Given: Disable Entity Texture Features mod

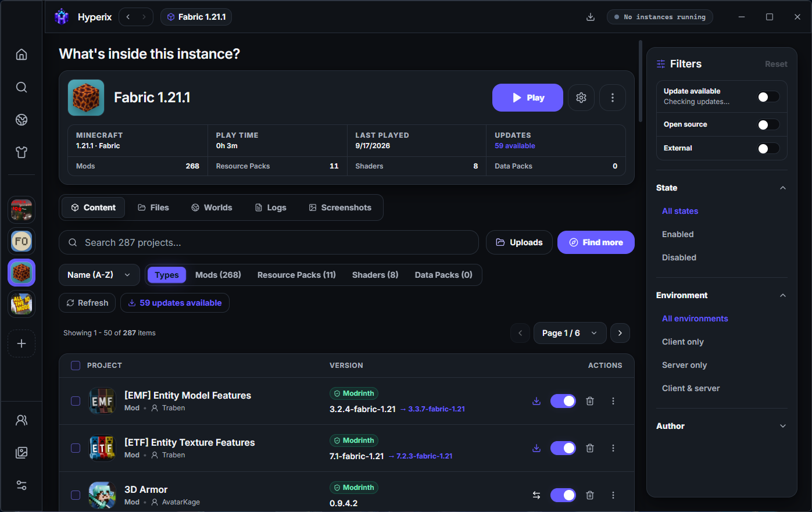Looking at the screenshot, I should point(563,448).
